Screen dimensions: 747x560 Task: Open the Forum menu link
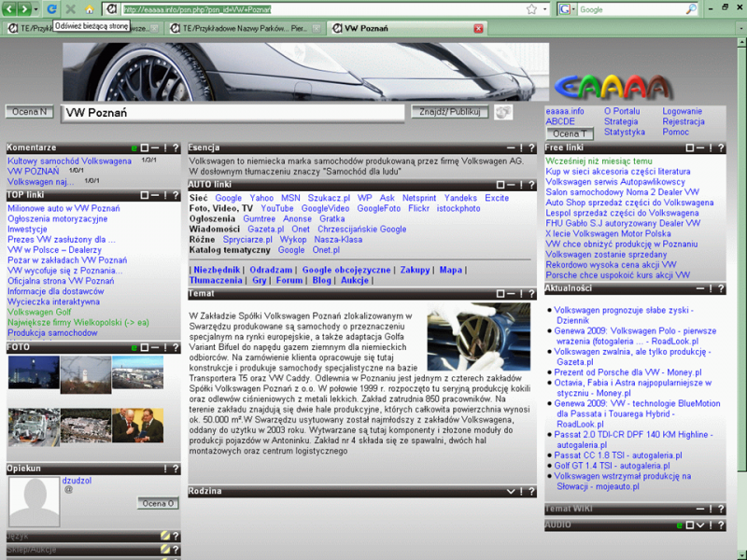click(289, 280)
